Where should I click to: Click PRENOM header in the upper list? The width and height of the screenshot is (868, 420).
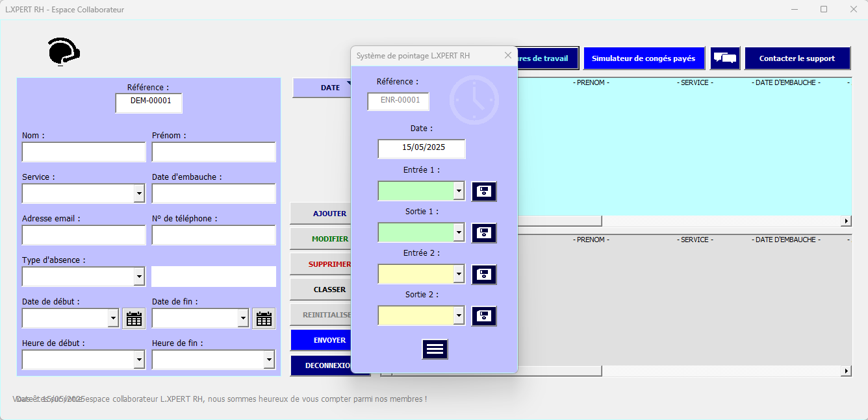pos(591,83)
